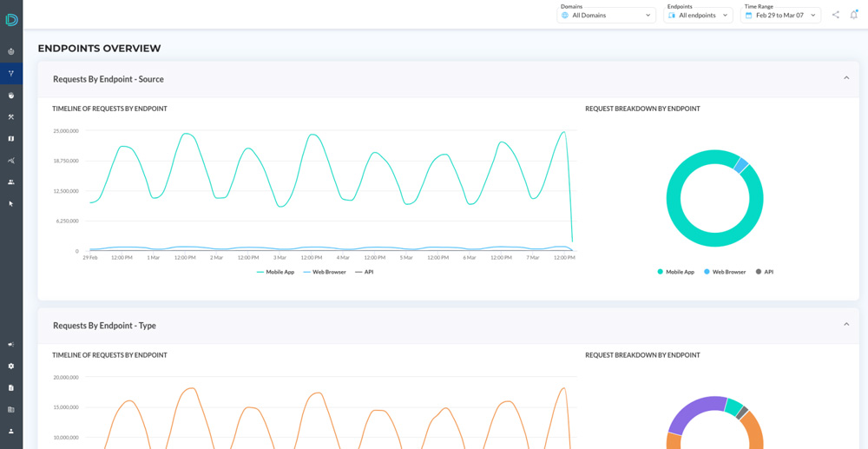Viewport: 868px width, 449px height.
Task: Open the All endpoints dropdown
Action: [698, 15]
